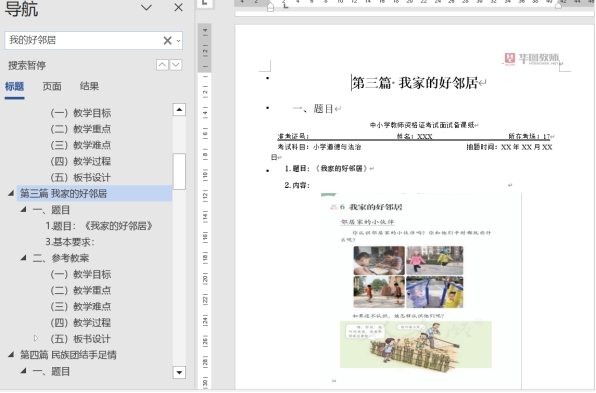Viewport: 596px width, 393px height.
Task: Jump to the previous search result
Action: pyautogui.click(x=162, y=65)
